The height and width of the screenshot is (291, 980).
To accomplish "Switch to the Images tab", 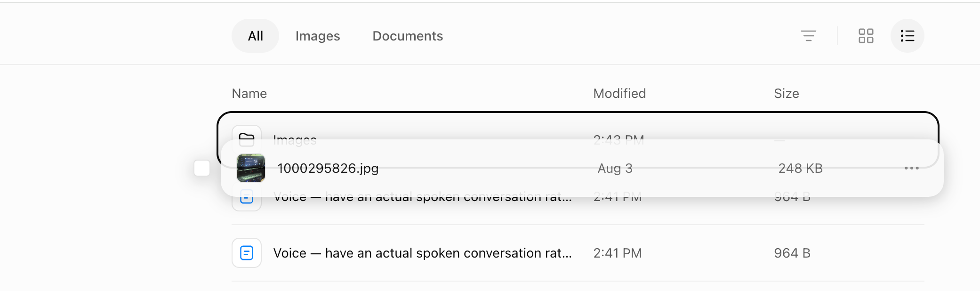I will point(318,36).
